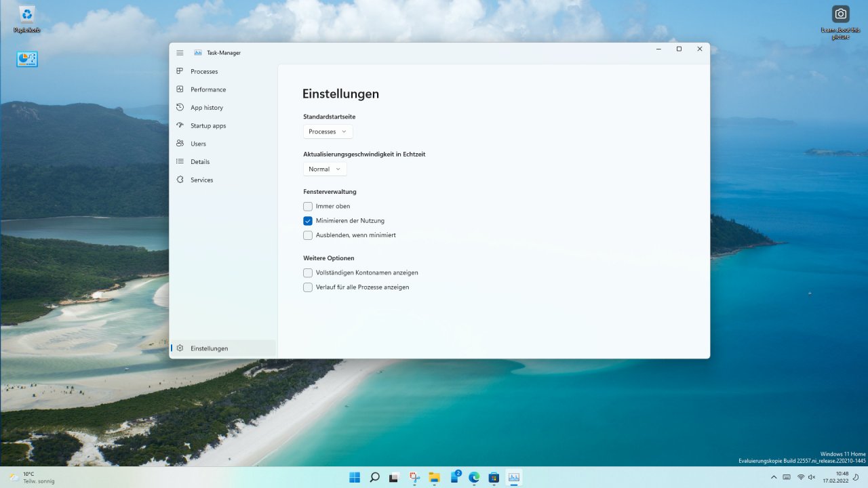This screenshot has height=488, width=868.
Task: Click the Aktualisierungsgeschwindigkeit in Echtzeit label
Action: coord(364,154)
